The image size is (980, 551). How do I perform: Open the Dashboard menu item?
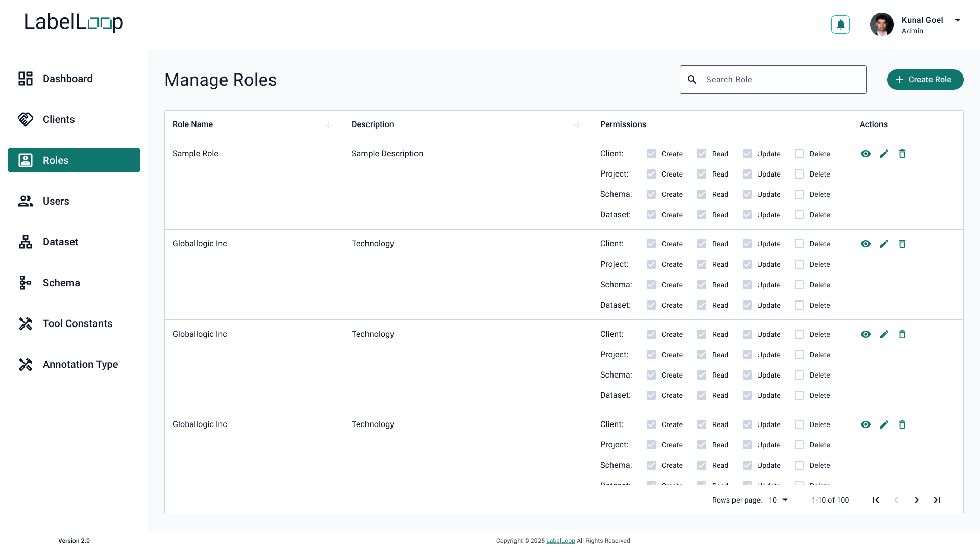tap(74, 79)
